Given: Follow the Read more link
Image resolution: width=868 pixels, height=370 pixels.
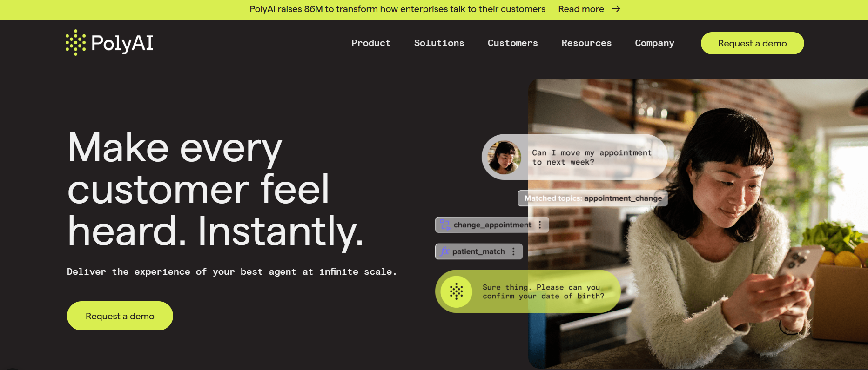Looking at the screenshot, I should pyautogui.click(x=581, y=9).
